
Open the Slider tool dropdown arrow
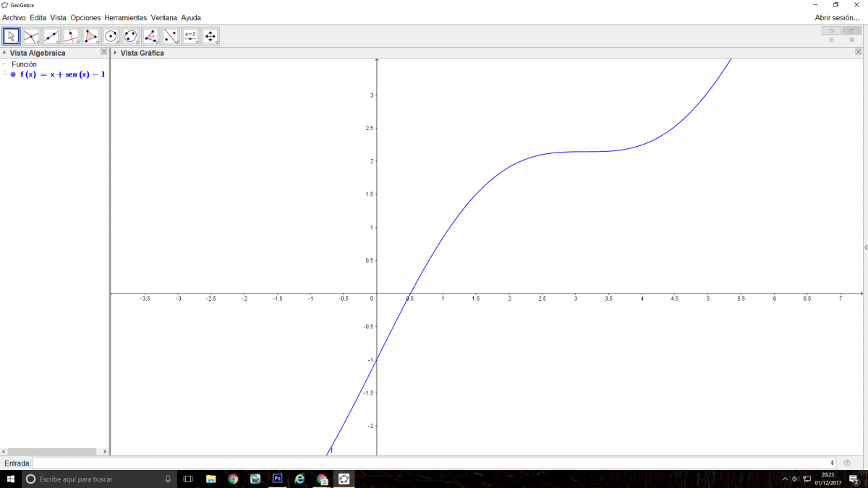[196, 43]
